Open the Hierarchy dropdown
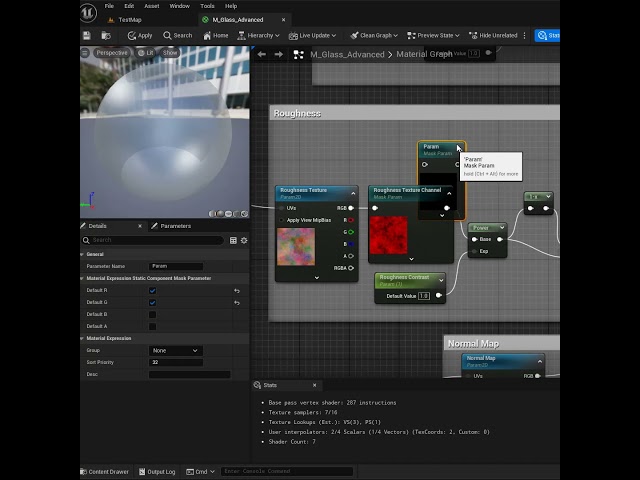 pyautogui.click(x=258, y=36)
